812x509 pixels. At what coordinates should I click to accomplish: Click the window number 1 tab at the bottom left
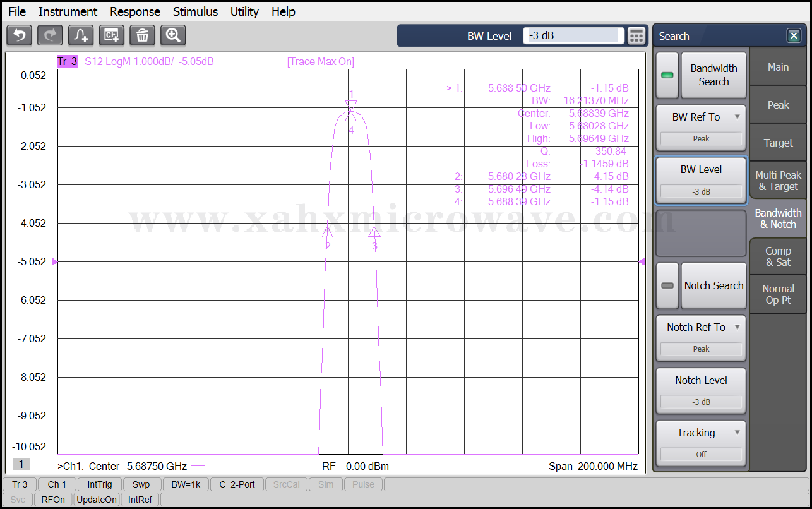point(20,465)
